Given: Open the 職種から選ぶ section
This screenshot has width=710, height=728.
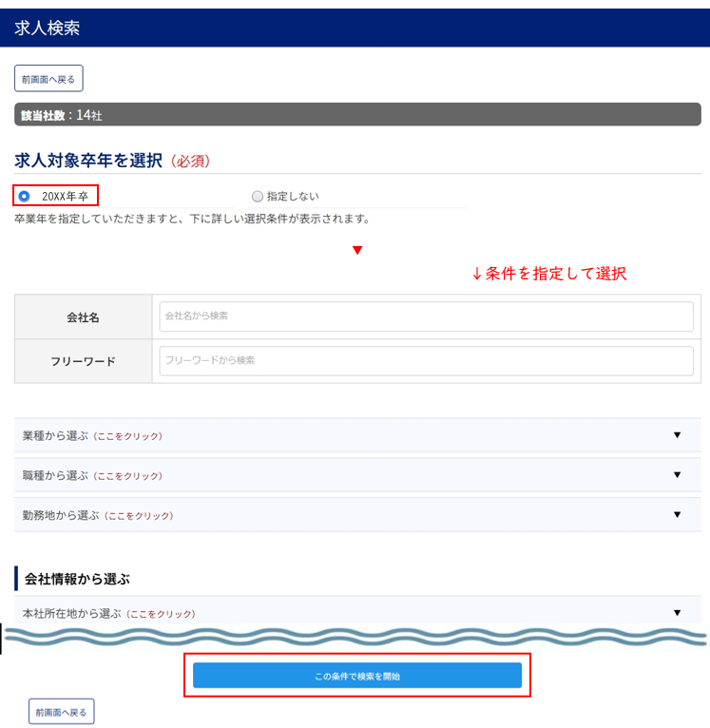Looking at the screenshot, I should pyautogui.click(x=92, y=475).
